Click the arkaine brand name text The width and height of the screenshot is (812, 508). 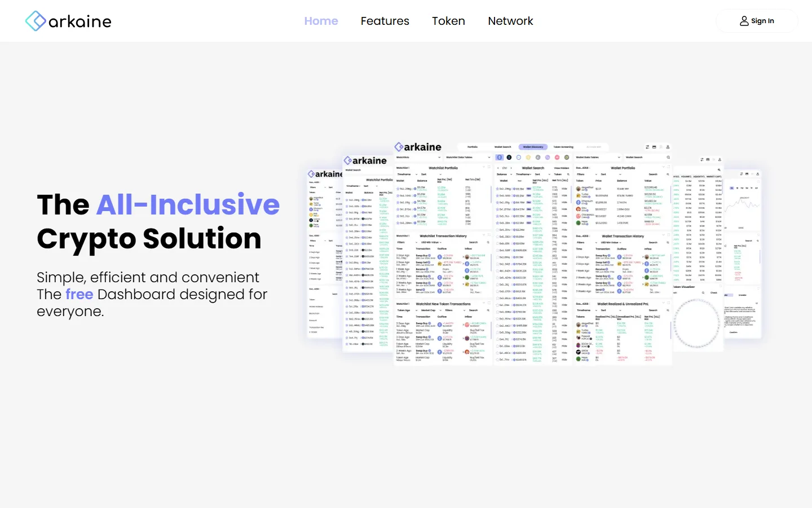pos(80,21)
